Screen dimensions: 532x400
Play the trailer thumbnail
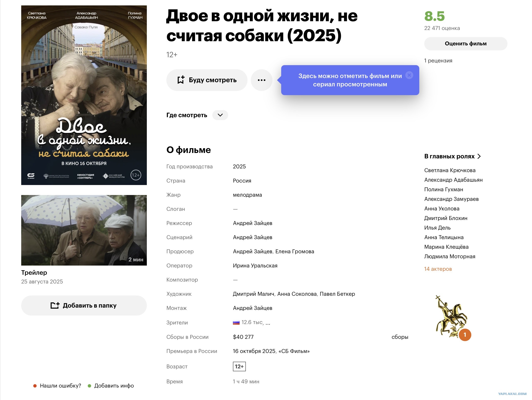pyautogui.click(x=84, y=230)
